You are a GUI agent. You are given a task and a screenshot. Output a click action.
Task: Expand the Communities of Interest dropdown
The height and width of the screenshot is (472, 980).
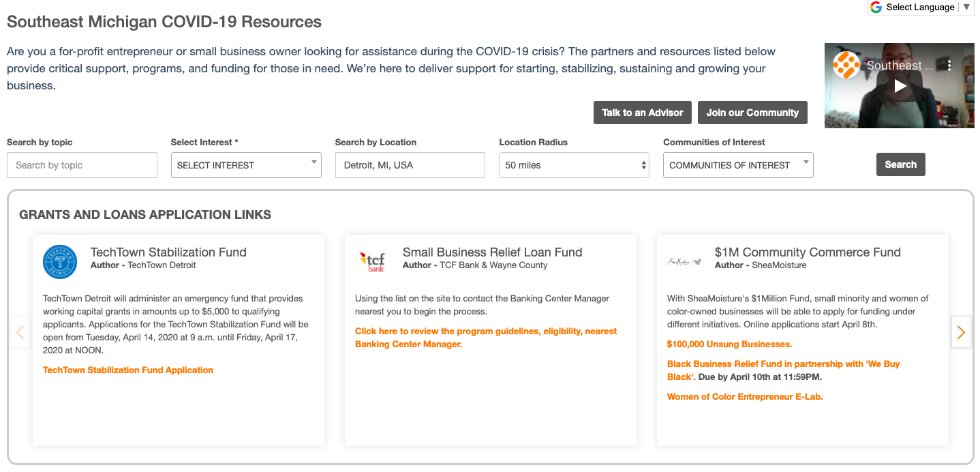pyautogui.click(x=738, y=165)
